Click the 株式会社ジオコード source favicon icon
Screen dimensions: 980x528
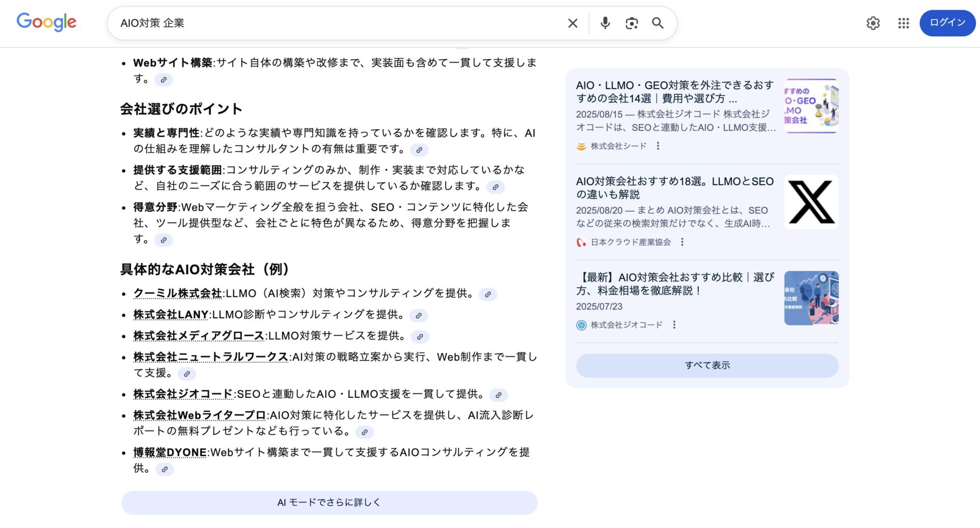[581, 325]
